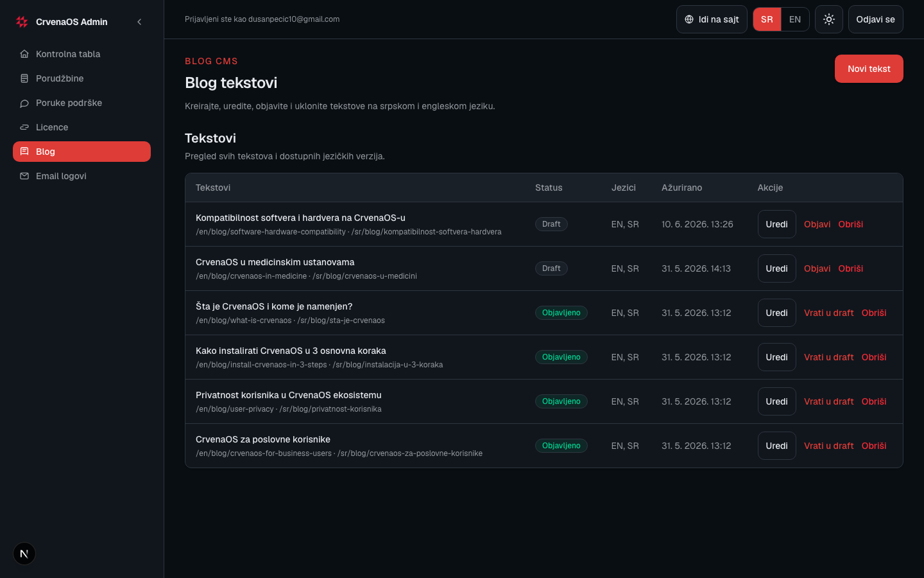Viewport: 924px width, 578px height.
Task: Click the title Kompatibilnost softvera i hardvera na CrvenaOS-u
Action: coord(300,218)
